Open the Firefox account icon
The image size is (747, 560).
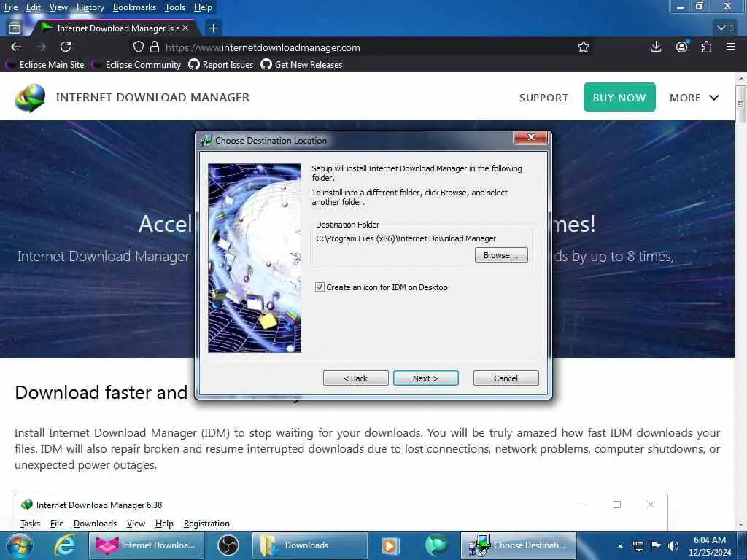(x=682, y=47)
